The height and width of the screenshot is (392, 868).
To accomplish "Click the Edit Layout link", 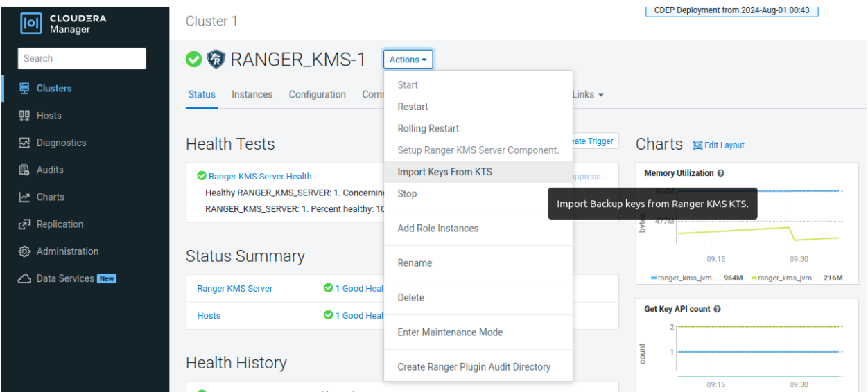I will [x=719, y=145].
